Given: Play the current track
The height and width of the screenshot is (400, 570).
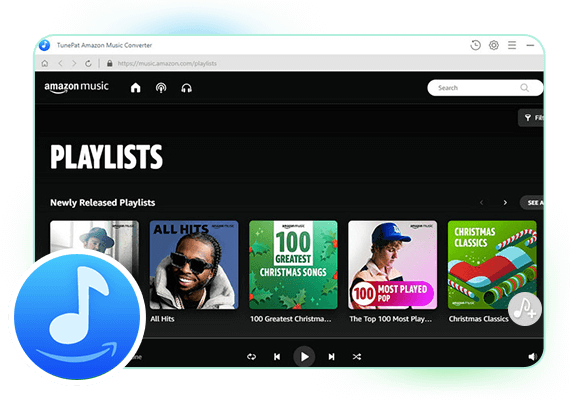Looking at the screenshot, I should (x=304, y=357).
